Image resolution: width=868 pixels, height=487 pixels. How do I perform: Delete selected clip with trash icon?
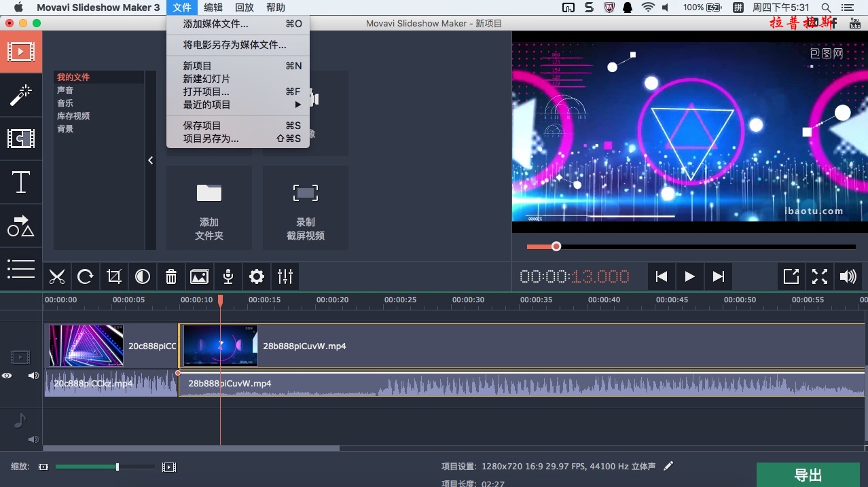171,276
